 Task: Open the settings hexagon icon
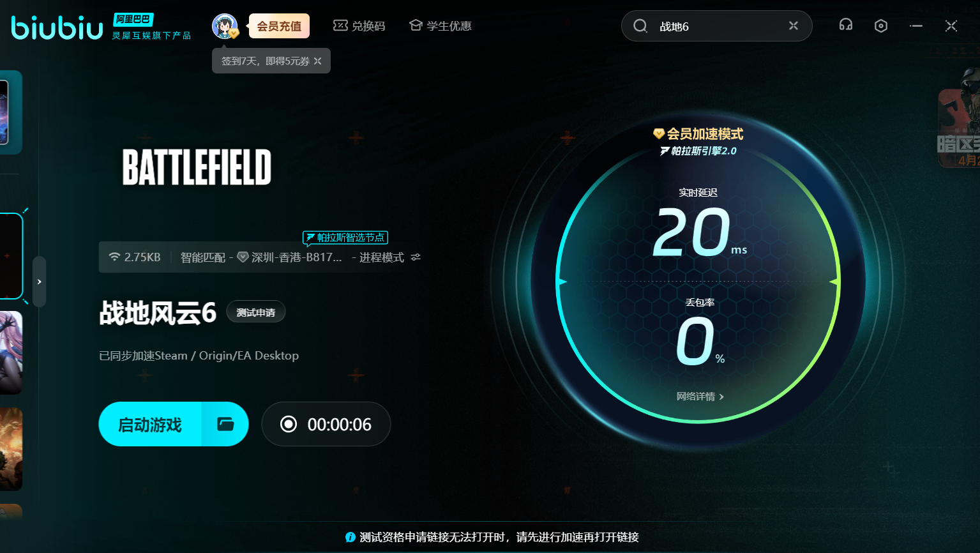[x=881, y=26]
